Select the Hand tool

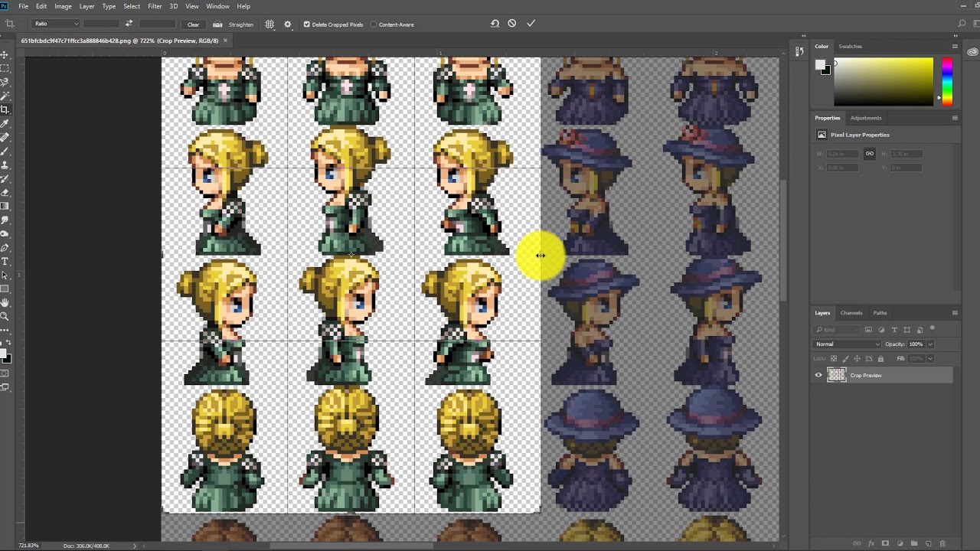pyautogui.click(x=5, y=303)
